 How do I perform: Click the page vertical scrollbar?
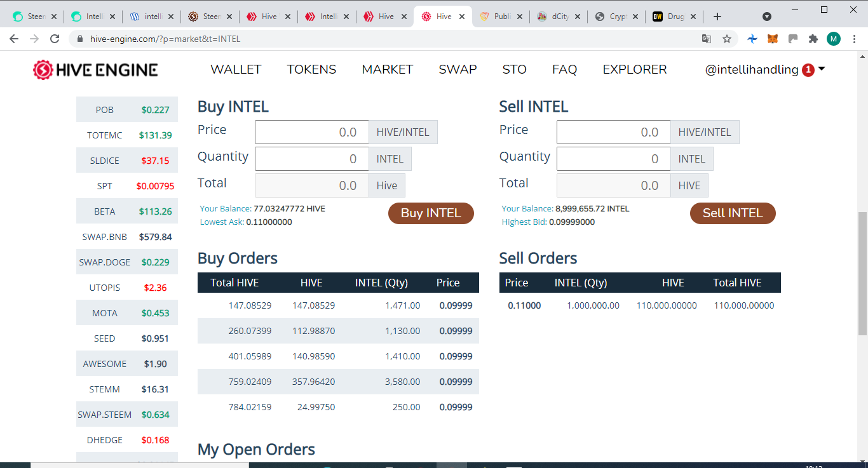(x=862, y=273)
